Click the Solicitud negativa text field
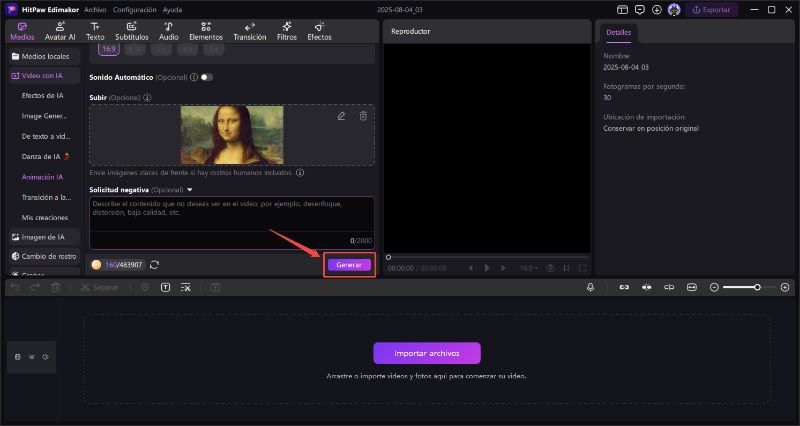 (232, 223)
